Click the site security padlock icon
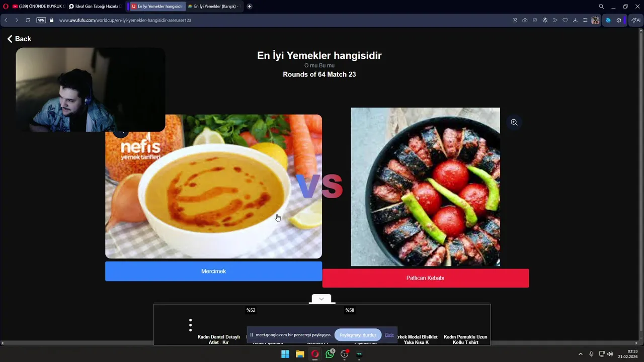 (x=51, y=20)
